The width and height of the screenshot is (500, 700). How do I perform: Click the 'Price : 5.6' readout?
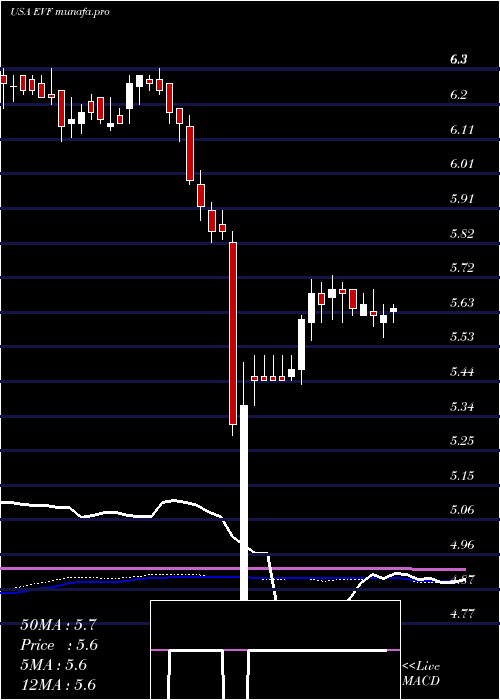59,645
